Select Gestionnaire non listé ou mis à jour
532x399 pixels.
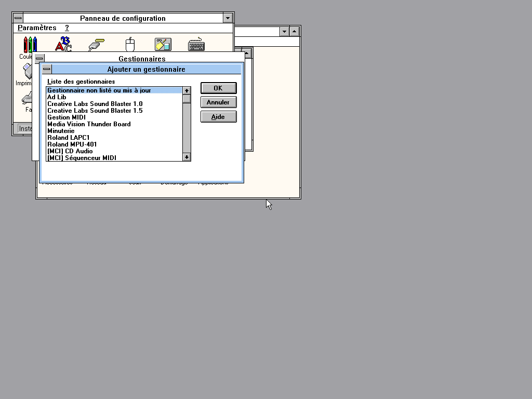click(114, 90)
